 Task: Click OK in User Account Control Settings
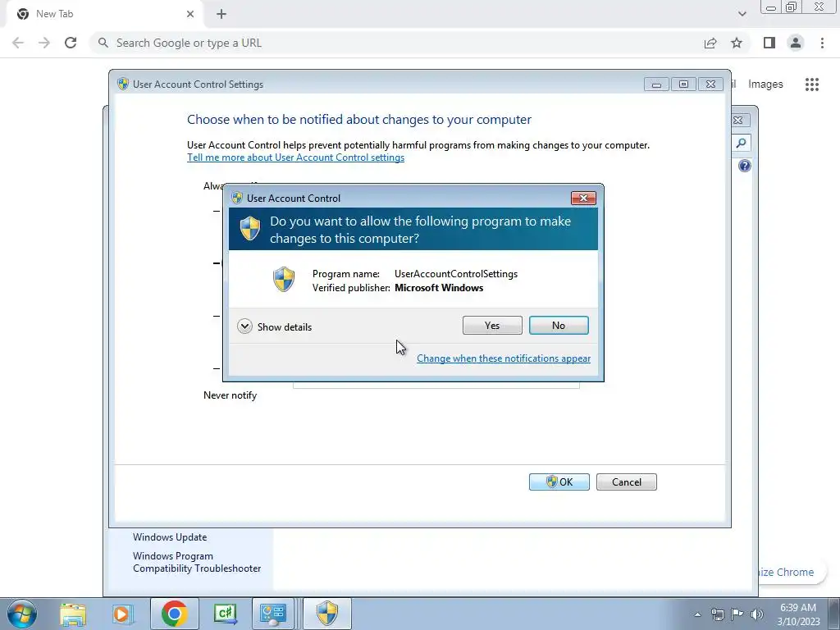click(559, 482)
